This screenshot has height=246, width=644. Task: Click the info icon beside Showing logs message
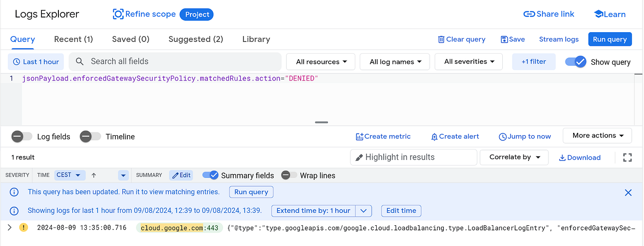[14, 211]
